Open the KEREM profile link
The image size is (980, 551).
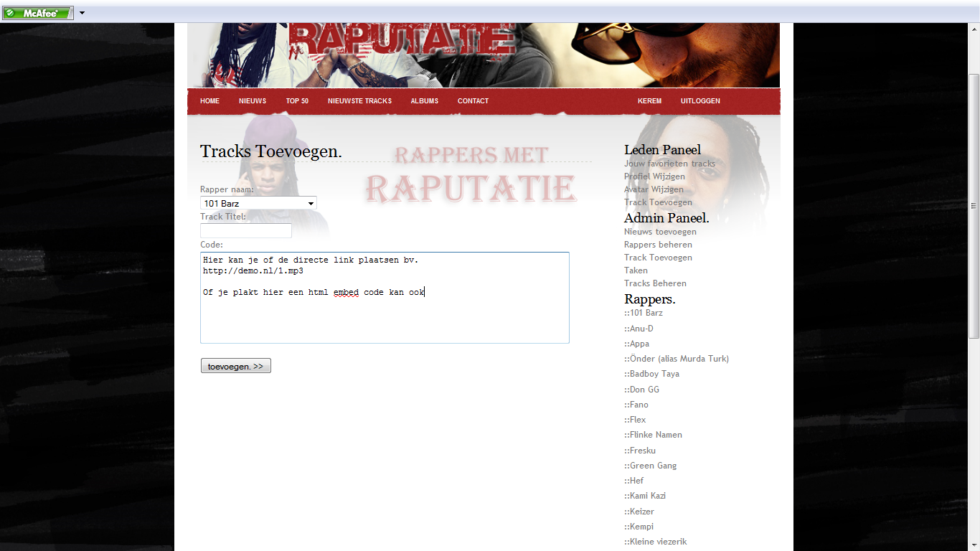click(649, 101)
